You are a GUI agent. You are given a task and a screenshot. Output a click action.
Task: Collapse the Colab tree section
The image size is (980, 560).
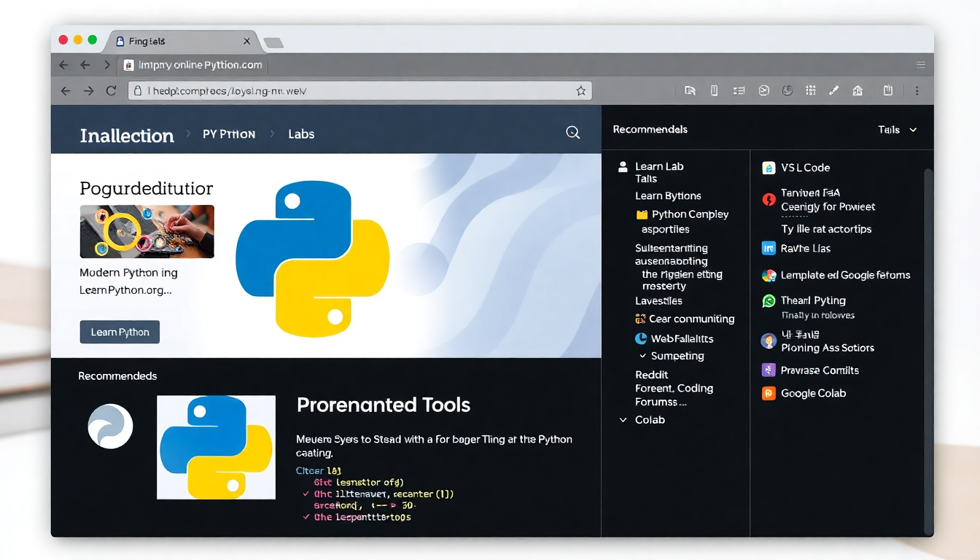coord(623,420)
